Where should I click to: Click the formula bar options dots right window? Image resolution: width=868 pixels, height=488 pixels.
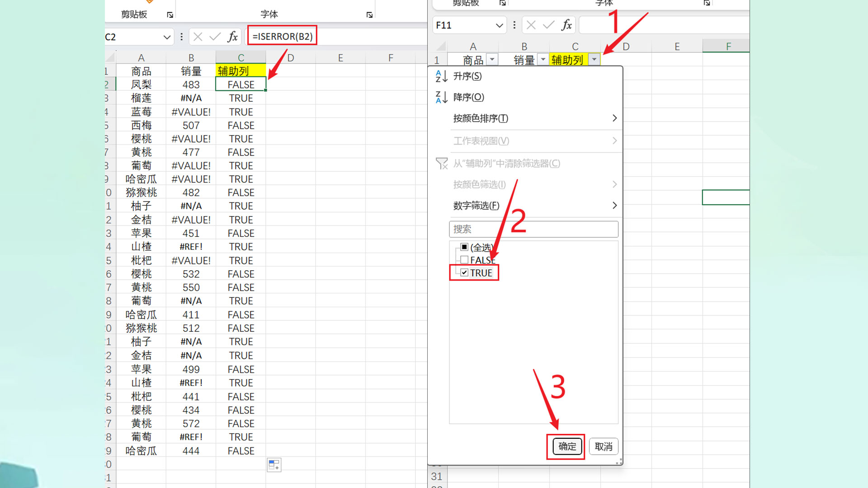[514, 25]
